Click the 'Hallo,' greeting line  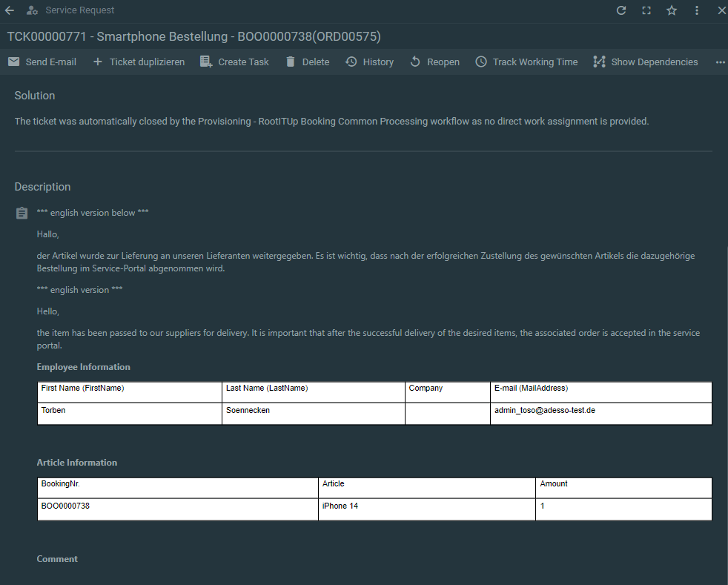[x=48, y=234]
